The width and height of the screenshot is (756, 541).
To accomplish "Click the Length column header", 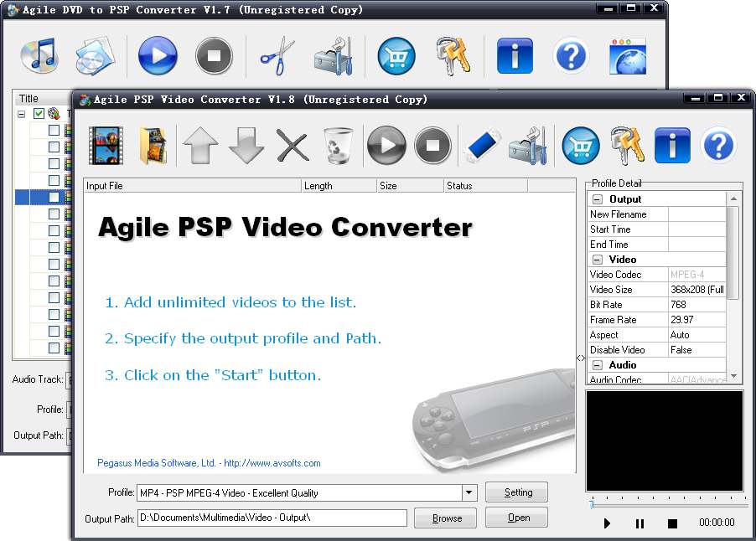I will [339, 185].
